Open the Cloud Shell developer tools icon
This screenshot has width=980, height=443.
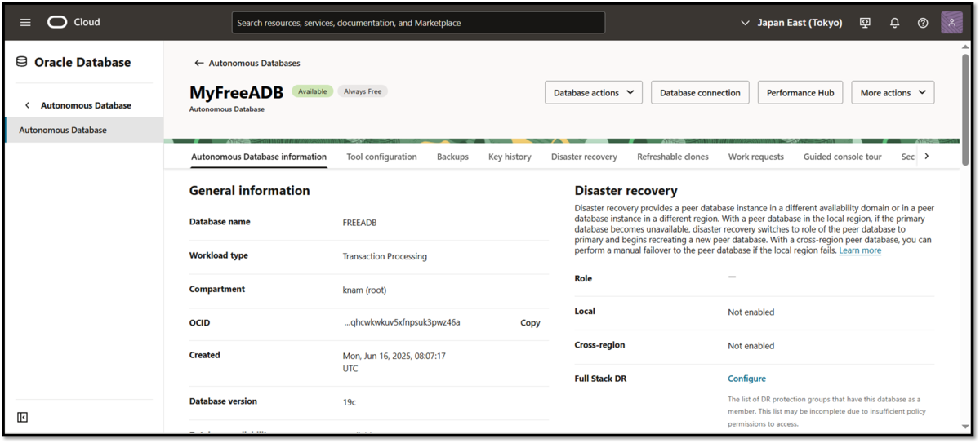click(866, 23)
